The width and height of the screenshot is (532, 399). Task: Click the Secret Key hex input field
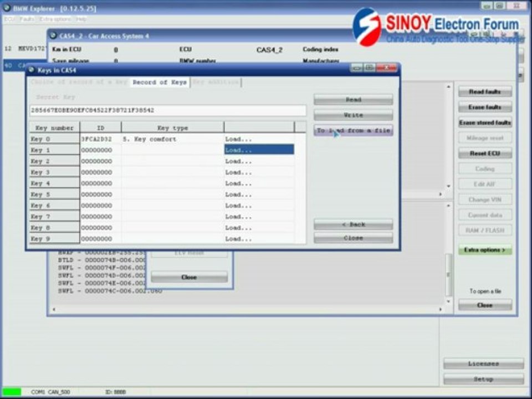coord(168,110)
